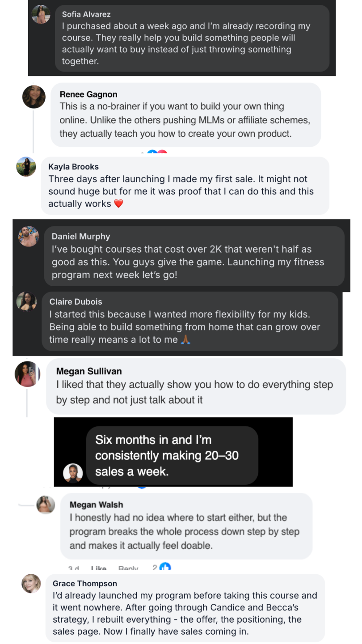The width and height of the screenshot is (362, 644).
Task: Click the 'Six months in' message bubble
Action: [x=172, y=455]
